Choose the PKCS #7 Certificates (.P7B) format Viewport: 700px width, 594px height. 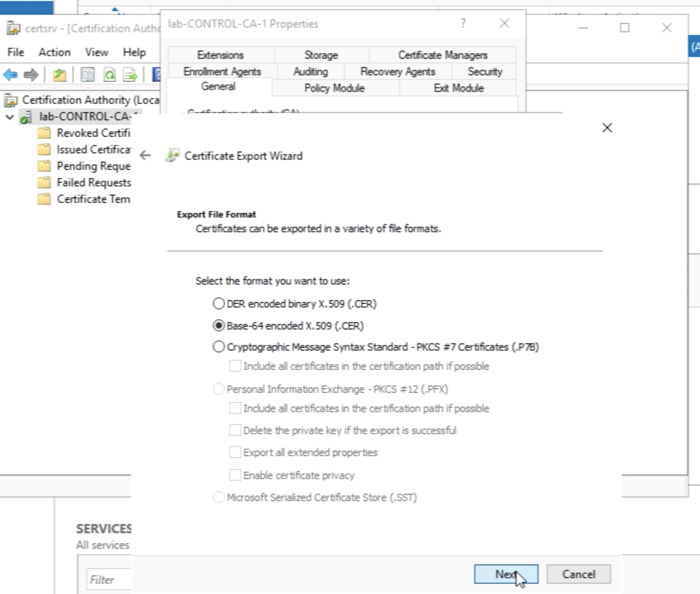coord(218,347)
